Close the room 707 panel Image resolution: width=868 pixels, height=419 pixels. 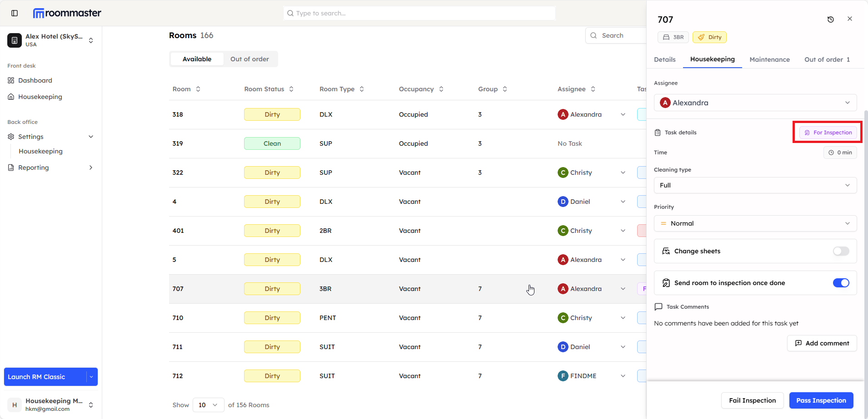tap(849, 19)
